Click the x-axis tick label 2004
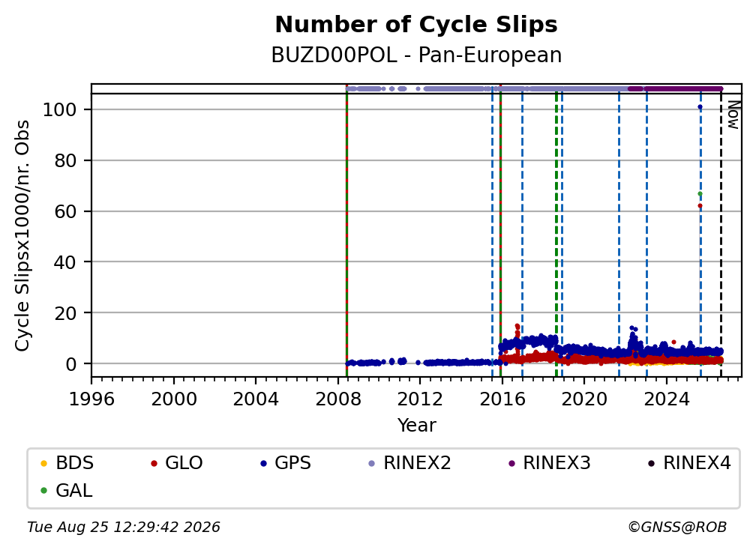This screenshot has height=550, width=756. point(256,399)
